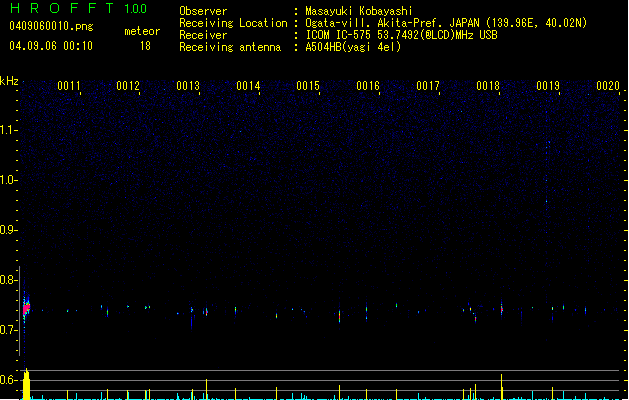Screen dimensions: 629x400
Task: Select the file name 0409060010.png
Action: pyautogui.click(x=51, y=26)
